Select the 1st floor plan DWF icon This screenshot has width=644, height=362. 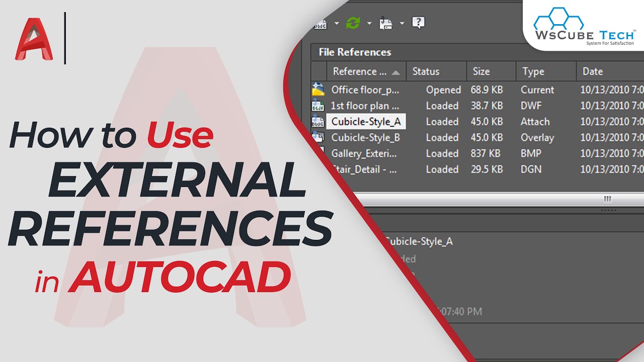(318, 106)
